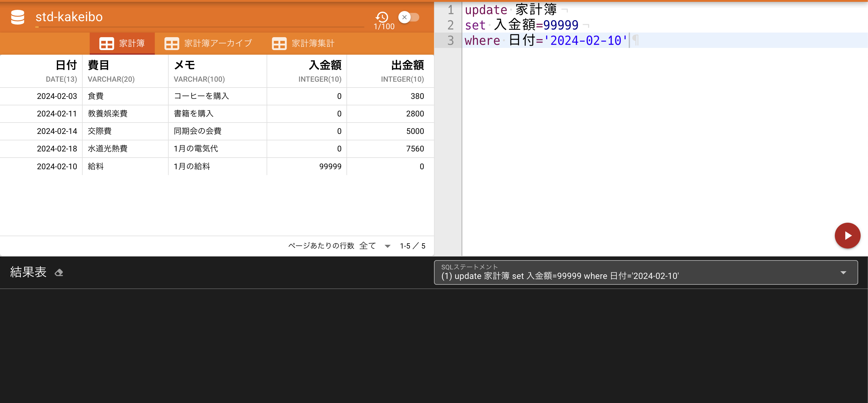Open the query history via the clock icon
This screenshot has height=403, width=868.
382,18
